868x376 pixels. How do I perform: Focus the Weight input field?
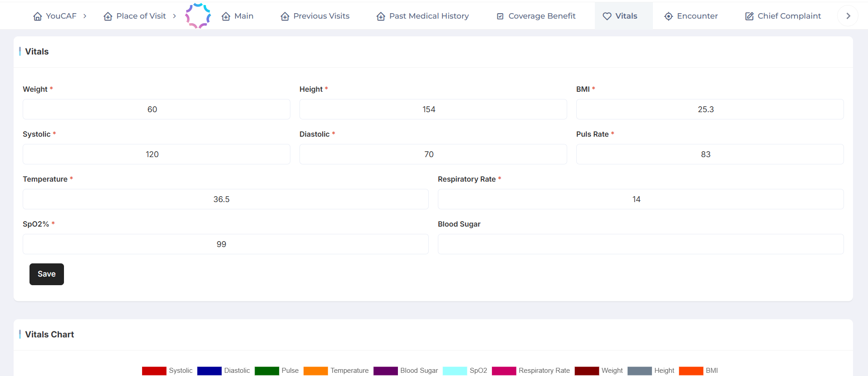[157, 109]
